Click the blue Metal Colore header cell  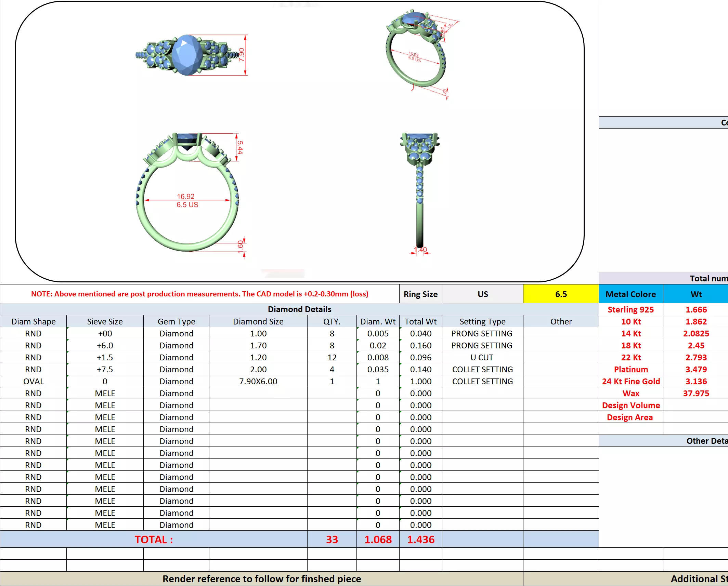click(x=630, y=294)
